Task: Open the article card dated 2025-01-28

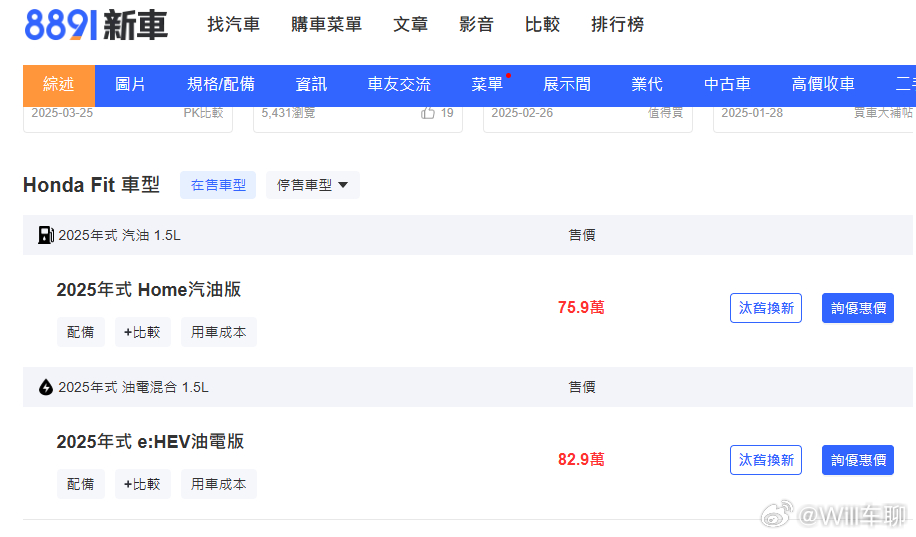Action: pyautogui.click(x=814, y=119)
